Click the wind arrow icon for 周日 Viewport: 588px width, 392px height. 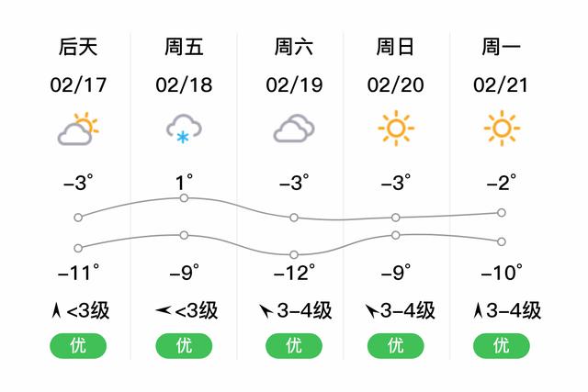click(x=371, y=311)
